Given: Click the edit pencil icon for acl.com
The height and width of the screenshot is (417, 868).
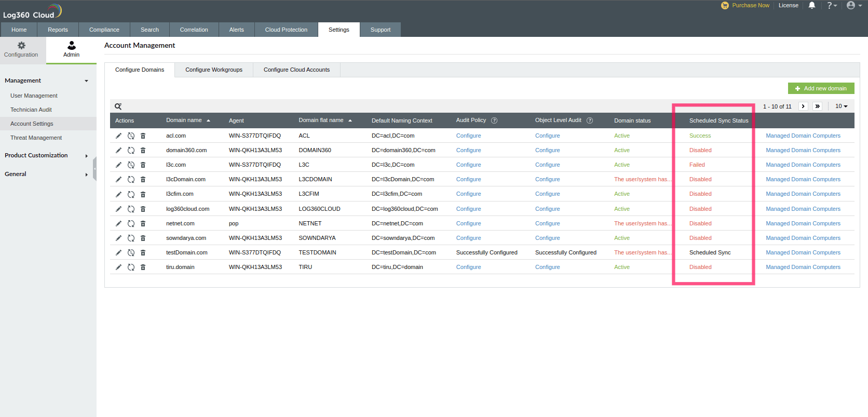Looking at the screenshot, I should (x=118, y=136).
